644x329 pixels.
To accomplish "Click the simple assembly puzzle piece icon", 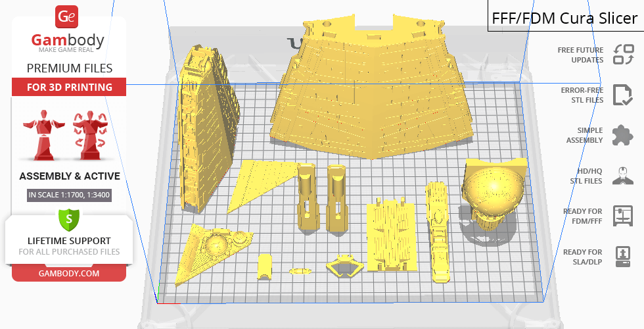I will click(x=622, y=136).
